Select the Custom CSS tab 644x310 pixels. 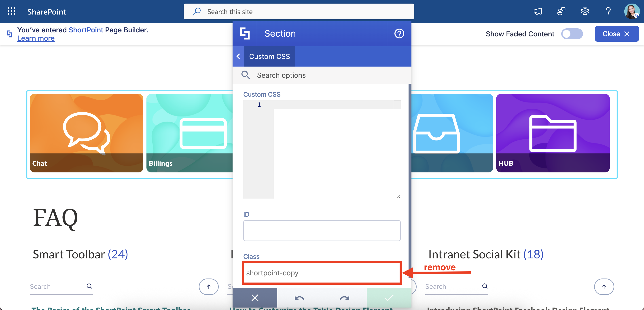click(x=269, y=57)
